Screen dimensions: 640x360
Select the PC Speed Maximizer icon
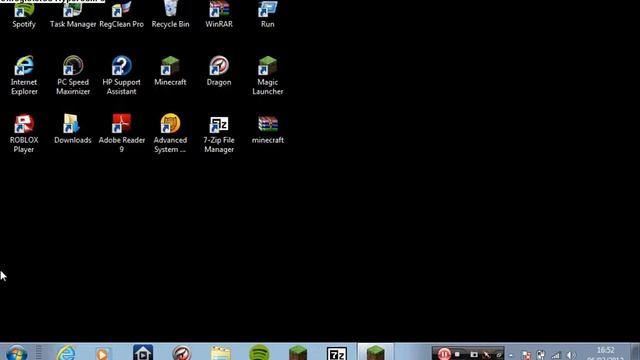click(x=73, y=76)
